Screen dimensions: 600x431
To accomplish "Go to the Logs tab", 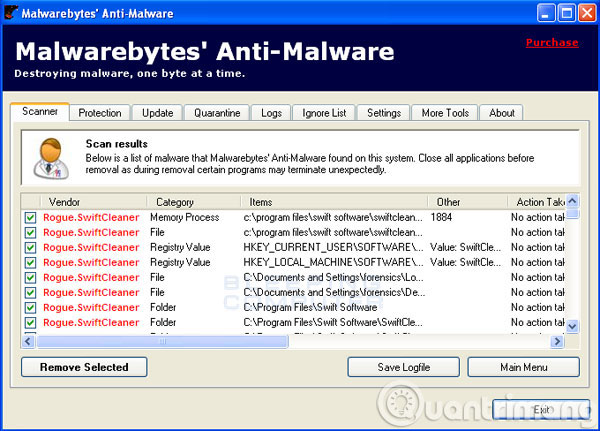I will 271,113.
